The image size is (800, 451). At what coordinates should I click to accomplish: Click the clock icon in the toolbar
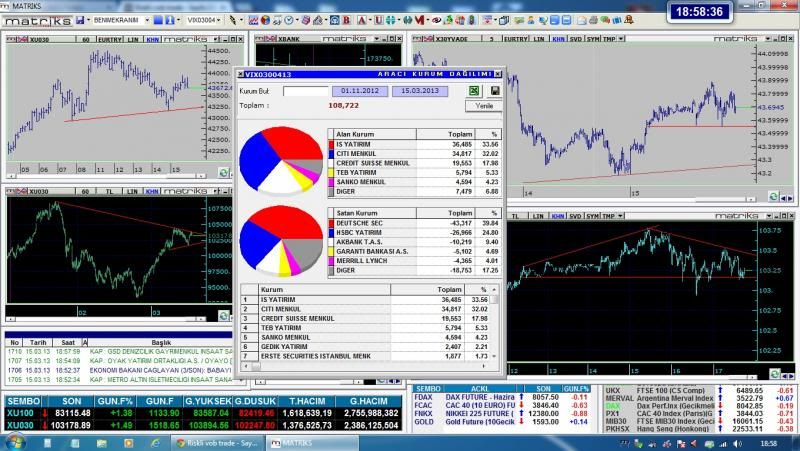(x=289, y=20)
